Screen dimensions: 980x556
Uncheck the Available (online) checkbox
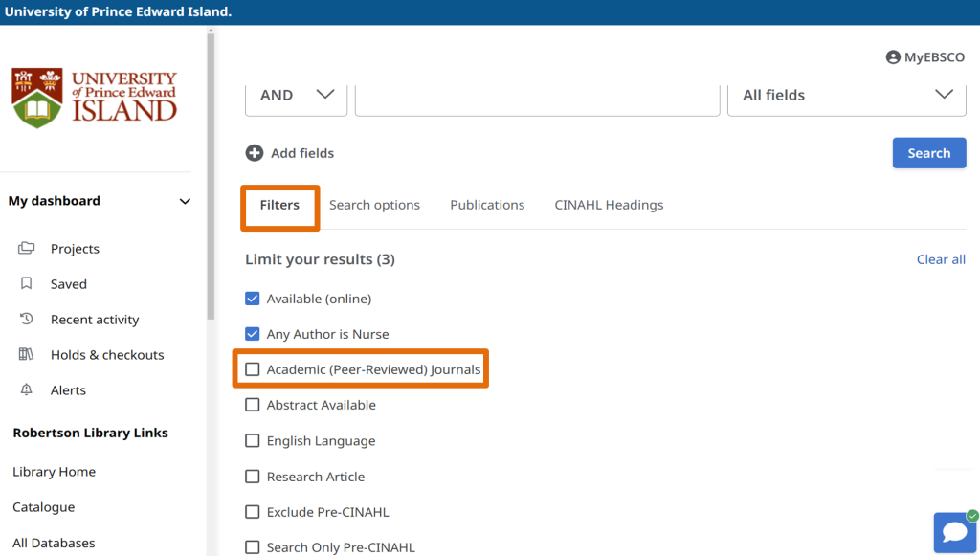pos(253,299)
